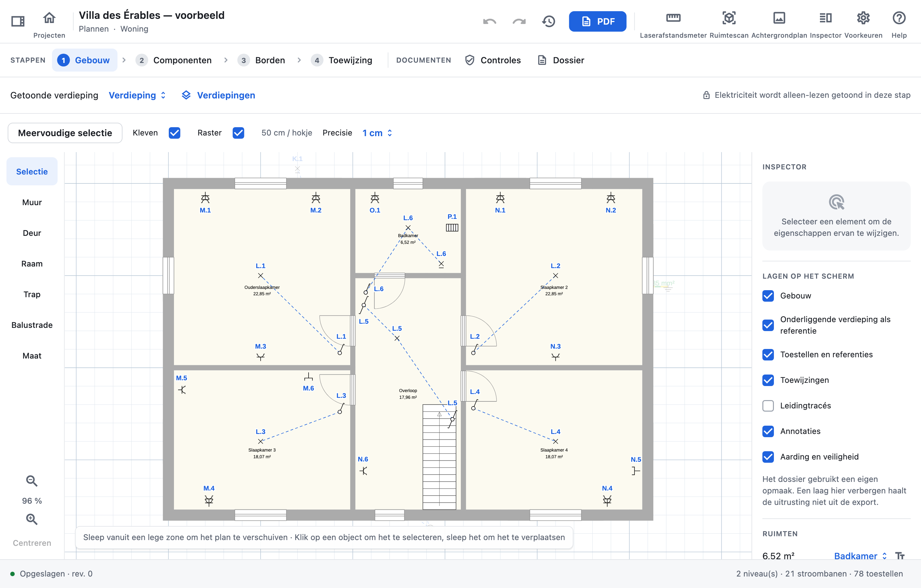
Task: Uncheck the Kleven checkbox
Action: pos(174,133)
